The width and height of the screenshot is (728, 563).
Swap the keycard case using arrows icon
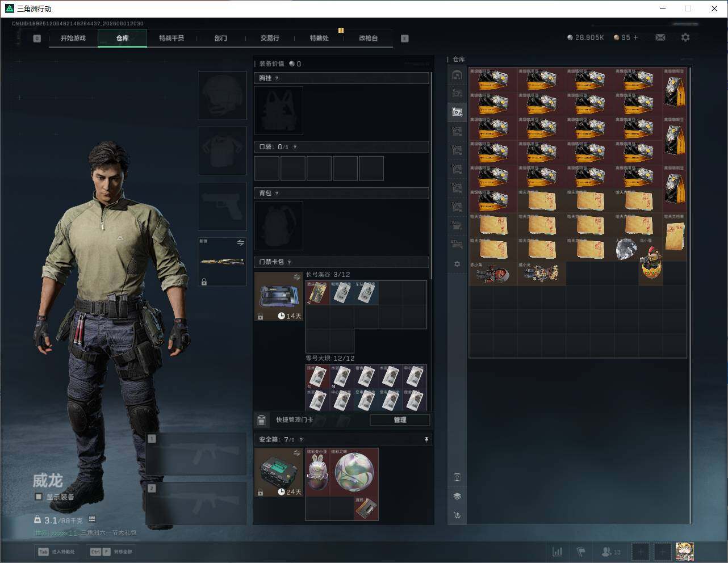pos(296,277)
